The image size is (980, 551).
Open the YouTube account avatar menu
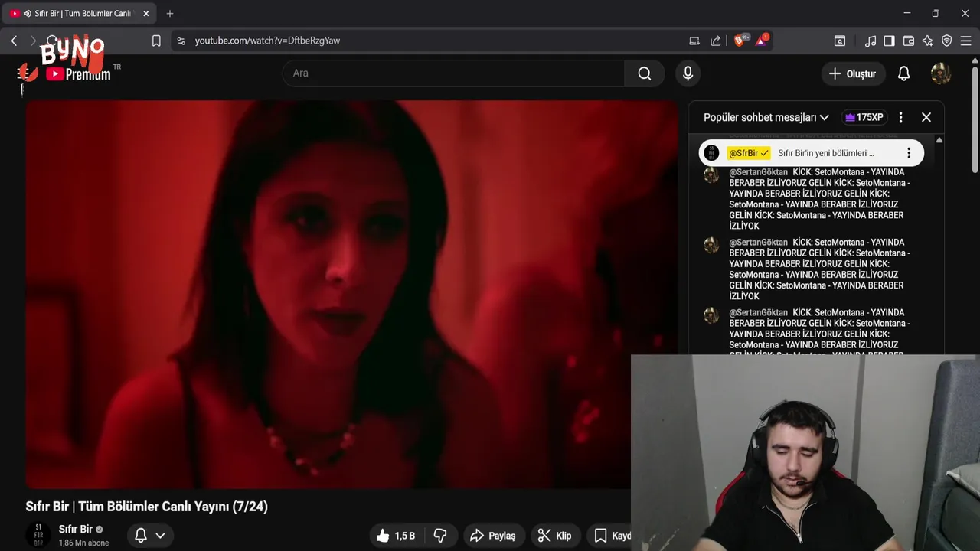point(941,73)
